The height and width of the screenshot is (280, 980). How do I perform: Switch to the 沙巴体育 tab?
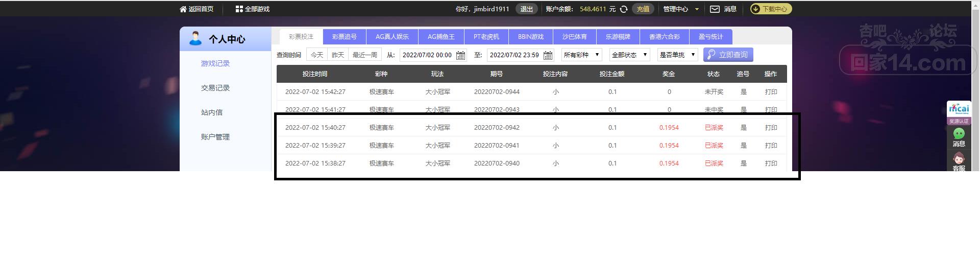click(x=575, y=37)
